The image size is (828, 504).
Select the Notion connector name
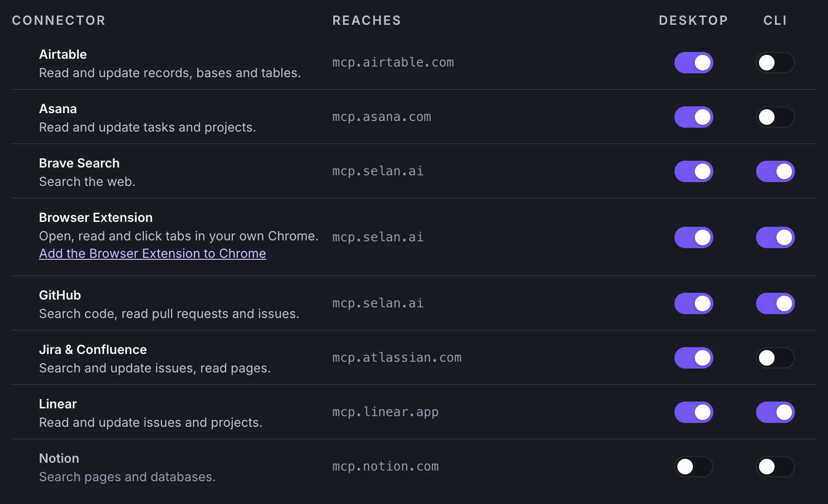[x=59, y=458]
